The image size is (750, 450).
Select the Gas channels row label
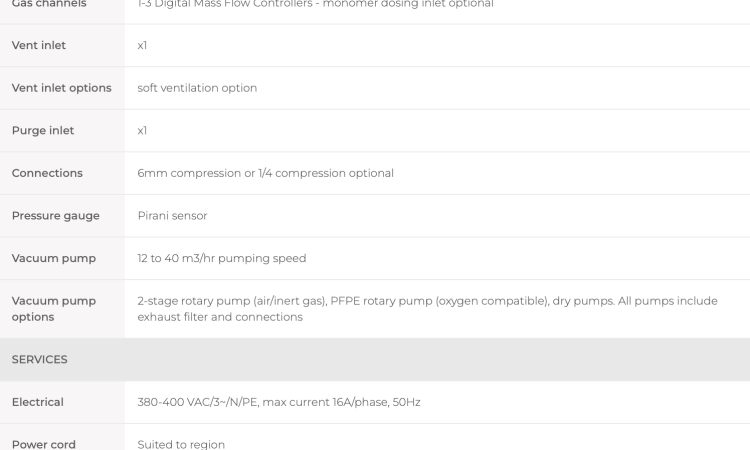[49, 4]
